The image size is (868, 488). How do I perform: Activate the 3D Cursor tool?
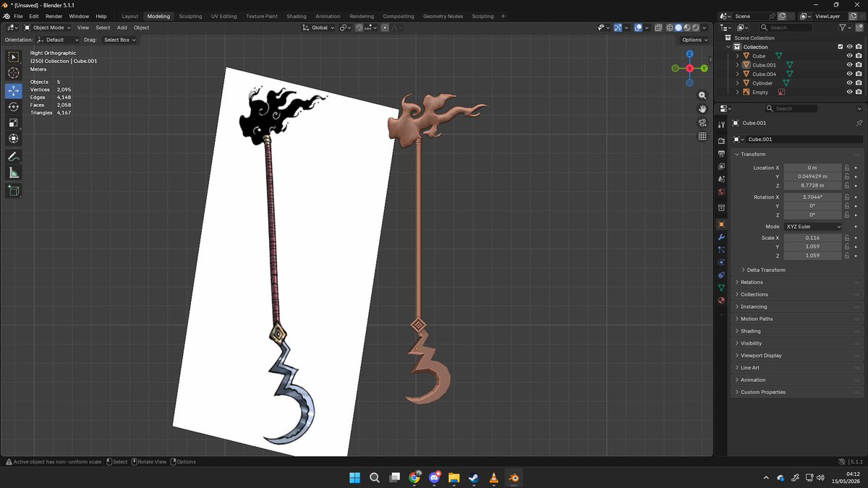tap(13, 73)
